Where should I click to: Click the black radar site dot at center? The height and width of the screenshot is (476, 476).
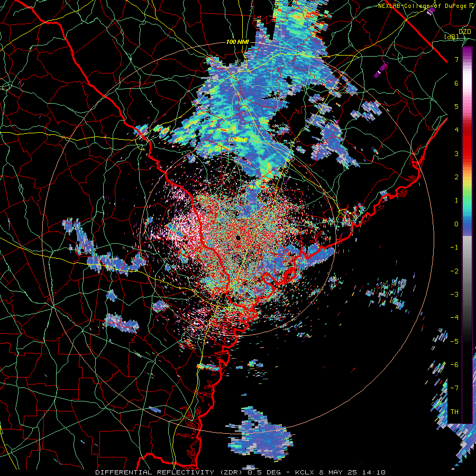pos(239,237)
